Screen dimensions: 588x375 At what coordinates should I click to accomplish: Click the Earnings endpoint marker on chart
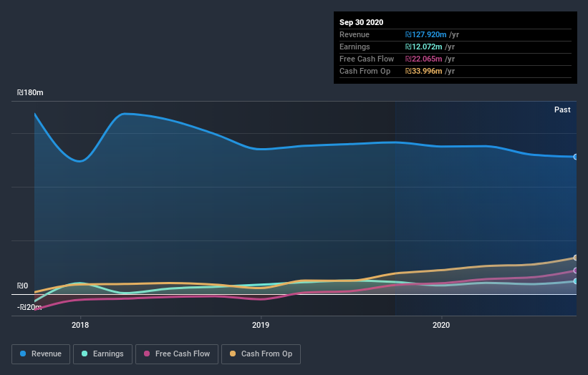pos(576,281)
